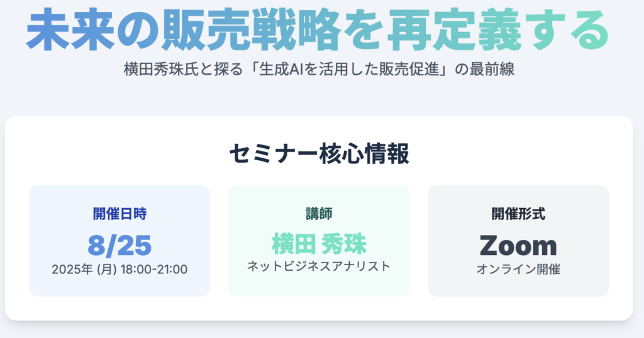The image size is (644, 338).
Task: Click the (月) weekday marker in the date line
Action: pyautogui.click(x=107, y=270)
